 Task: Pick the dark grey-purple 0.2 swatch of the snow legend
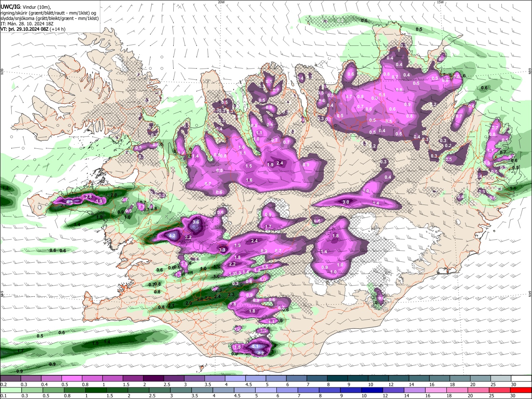point(10,378)
